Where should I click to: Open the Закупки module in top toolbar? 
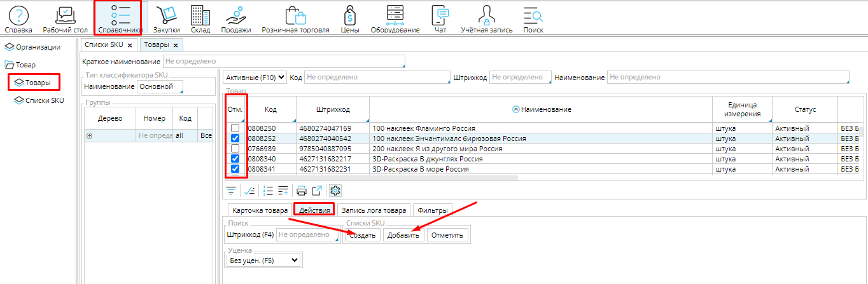(x=167, y=18)
